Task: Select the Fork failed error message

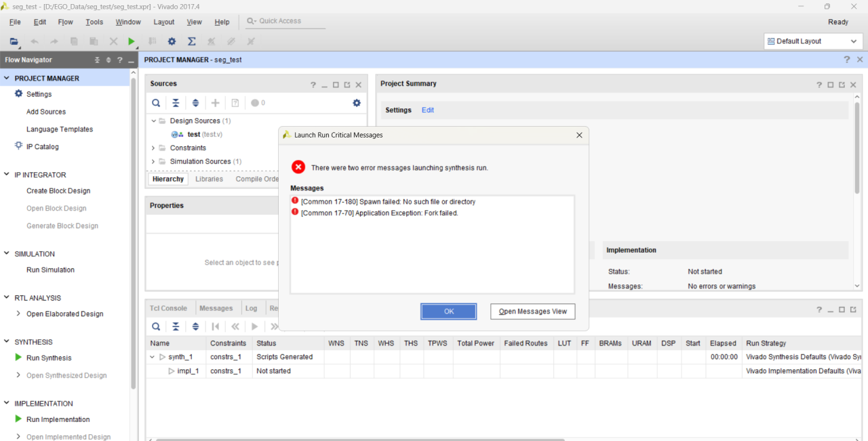Action: click(x=432, y=213)
